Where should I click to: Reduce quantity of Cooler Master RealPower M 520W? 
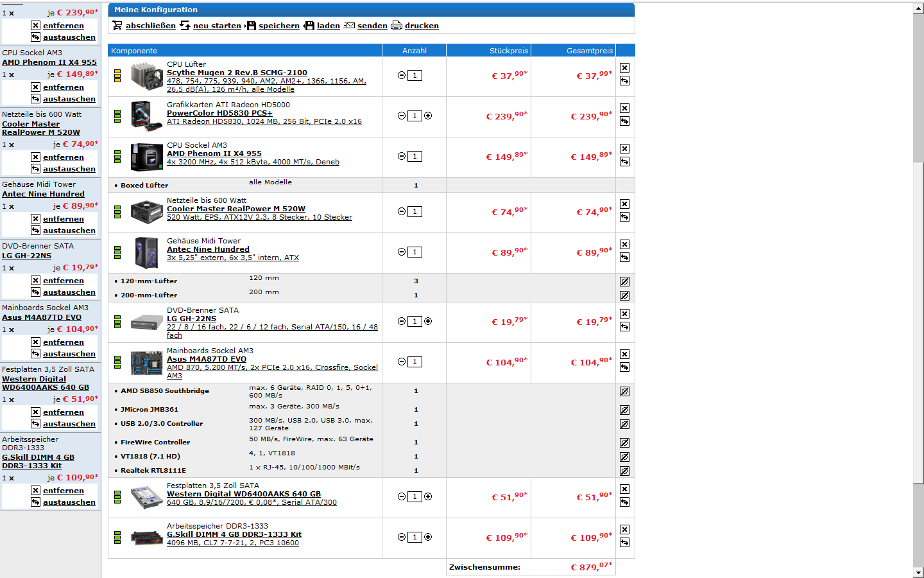[x=402, y=212]
